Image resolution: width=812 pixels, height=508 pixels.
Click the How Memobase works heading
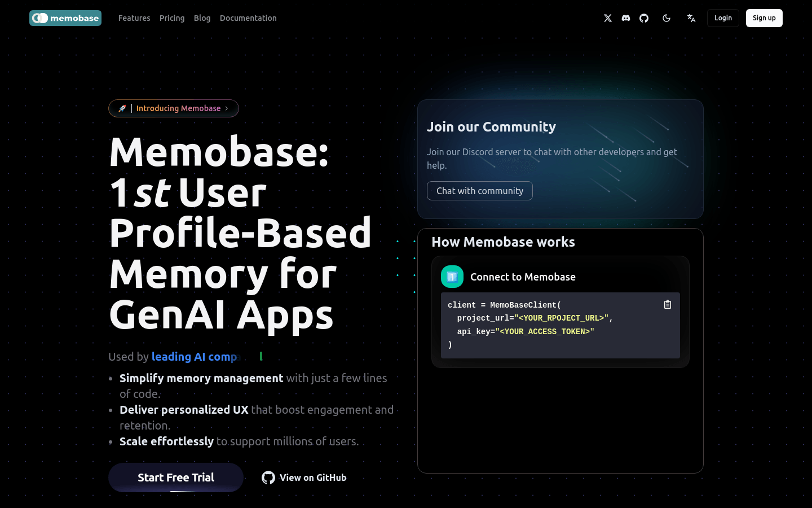(x=503, y=242)
